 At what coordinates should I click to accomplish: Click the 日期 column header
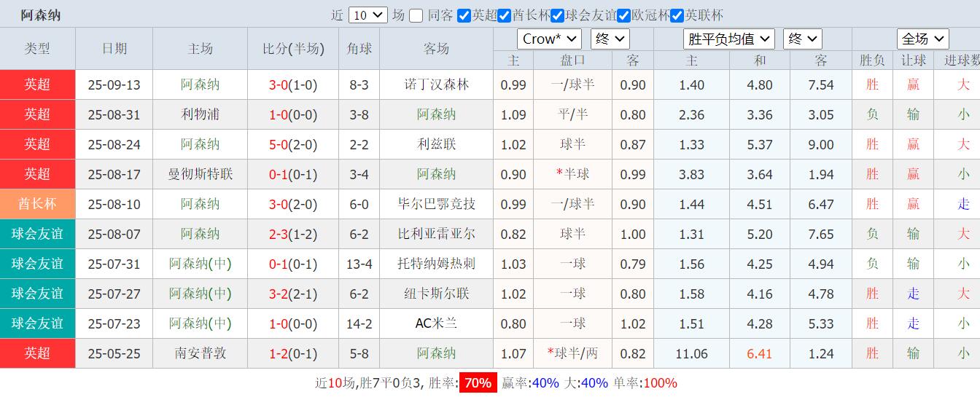point(114,49)
